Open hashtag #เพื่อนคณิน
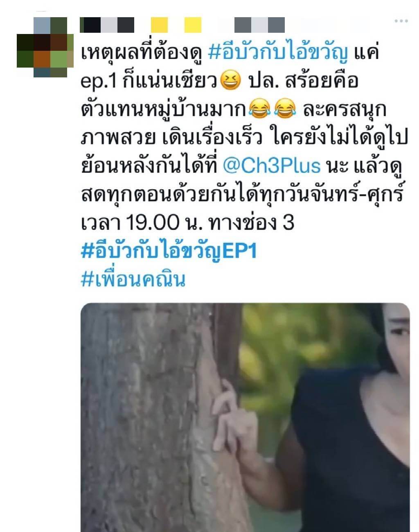 [x=133, y=279]
